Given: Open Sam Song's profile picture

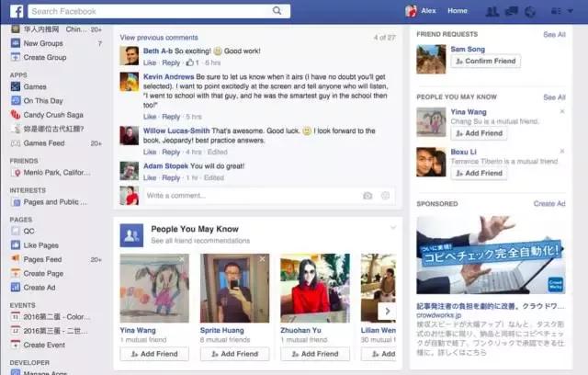Looking at the screenshot, I should [x=431, y=59].
